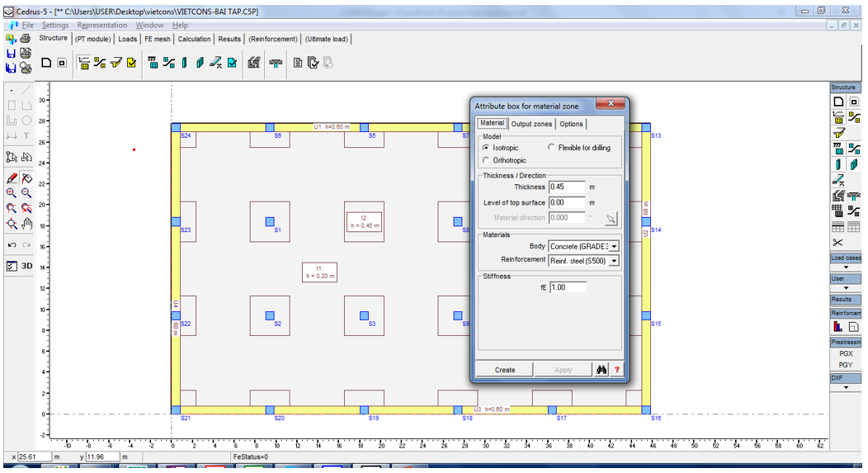Screen dimensions: 868x473
Task: Click the documents check icon in toolbar
Action: tap(313, 63)
